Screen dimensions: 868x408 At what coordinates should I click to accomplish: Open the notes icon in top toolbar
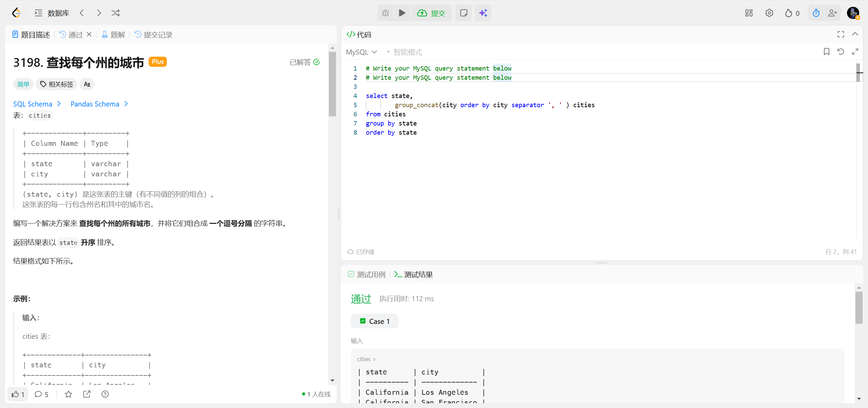tap(463, 13)
